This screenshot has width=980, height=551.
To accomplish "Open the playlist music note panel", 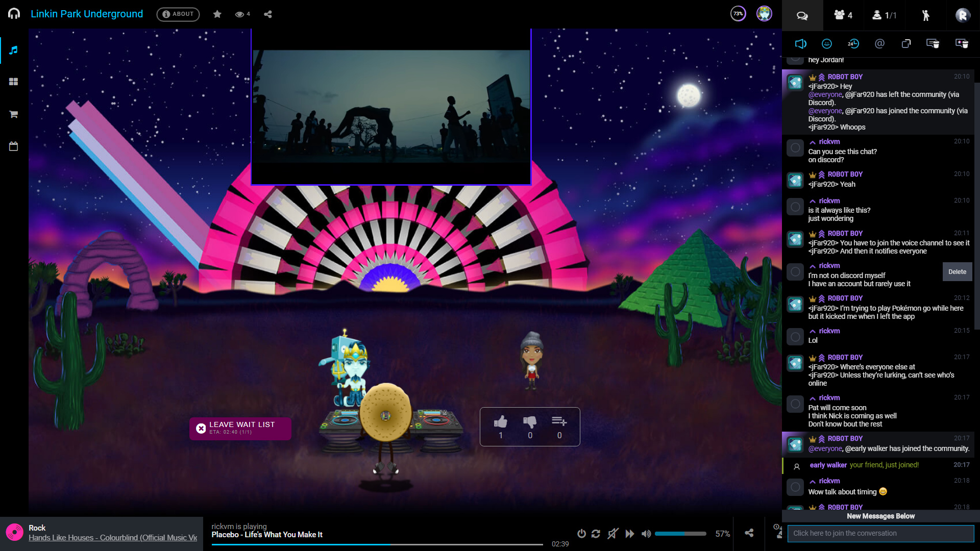I will coord(14,50).
